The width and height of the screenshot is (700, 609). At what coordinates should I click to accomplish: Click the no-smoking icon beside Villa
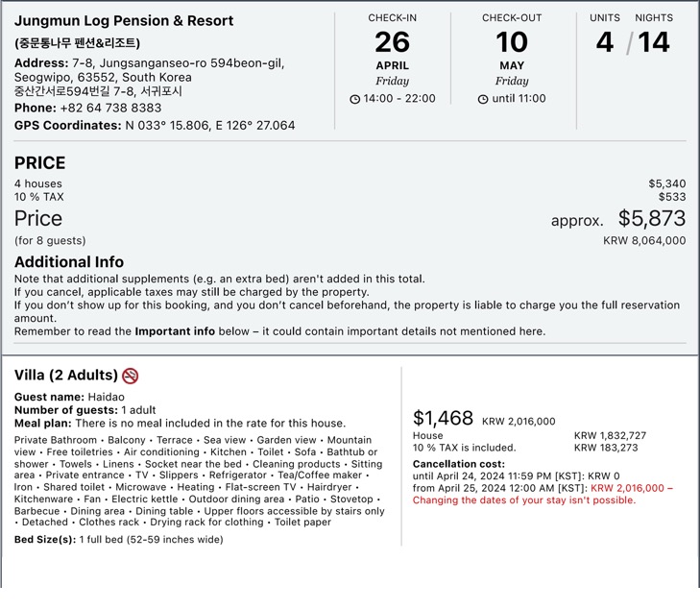[131, 376]
